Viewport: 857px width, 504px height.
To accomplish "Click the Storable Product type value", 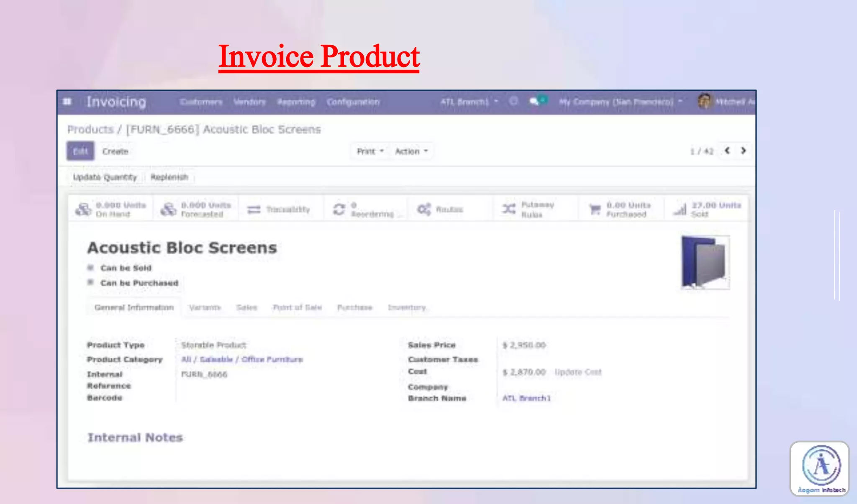I will point(213,345).
